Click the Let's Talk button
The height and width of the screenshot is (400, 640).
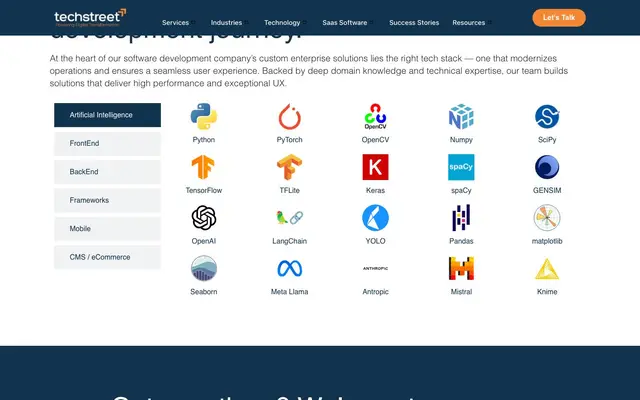pos(559,18)
